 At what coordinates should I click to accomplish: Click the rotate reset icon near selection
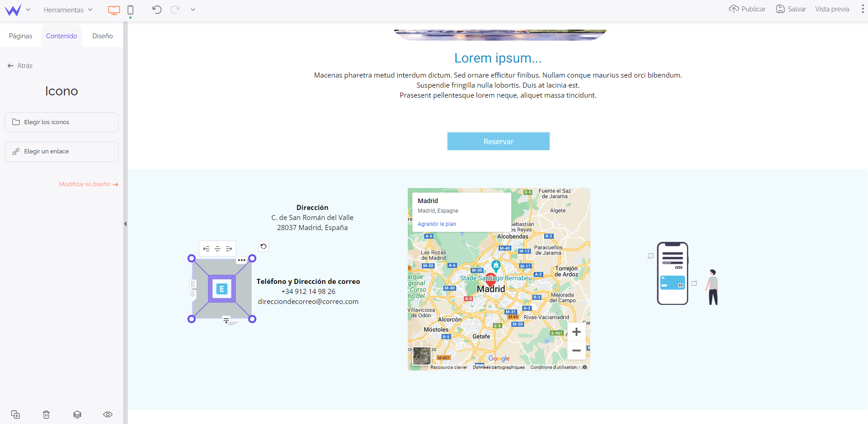coord(264,246)
